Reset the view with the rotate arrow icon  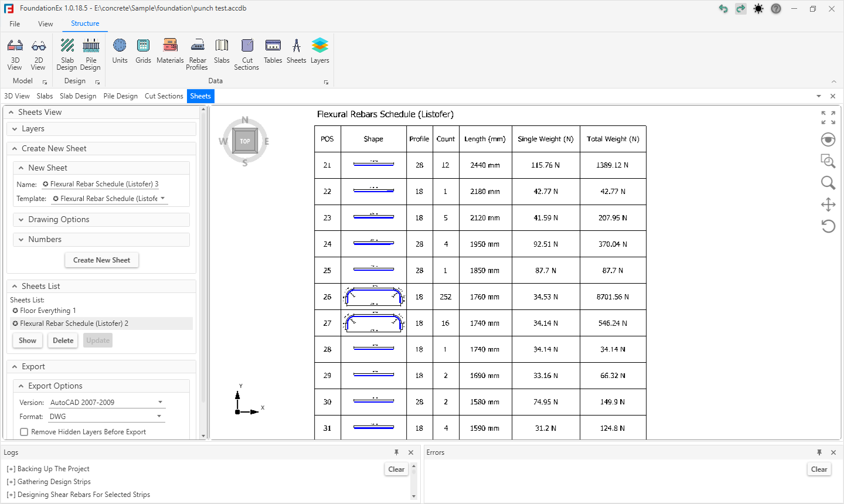click(828, 226)
